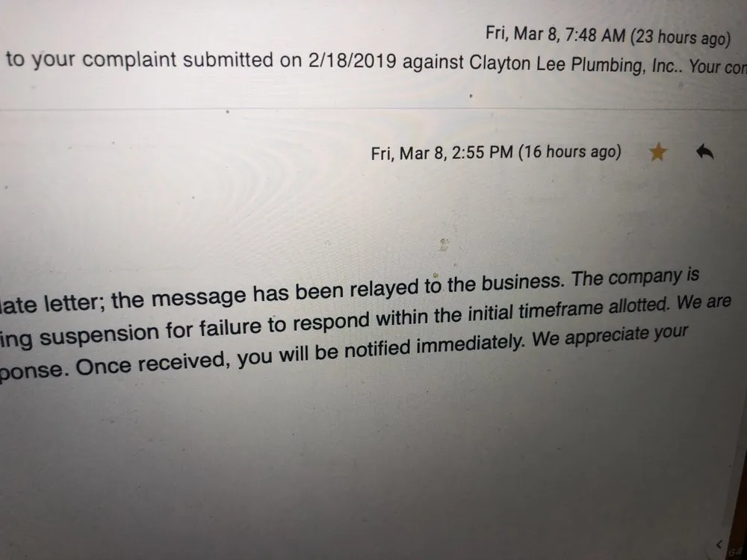
Task: Expand the side panel chevron at bottom right
Action: coord(719,544)
